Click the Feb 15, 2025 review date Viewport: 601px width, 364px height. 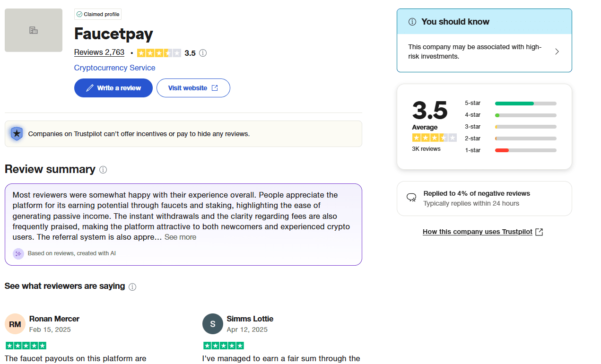[x=50, y=329]
